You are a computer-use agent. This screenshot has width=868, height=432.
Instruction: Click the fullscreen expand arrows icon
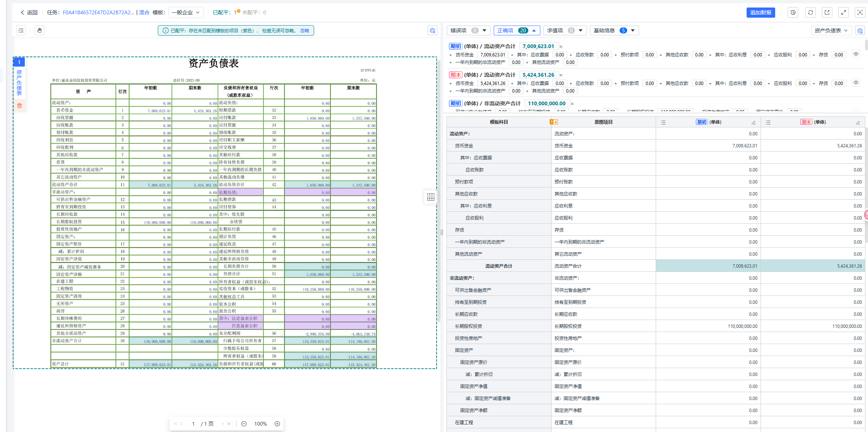click(844, 12)
